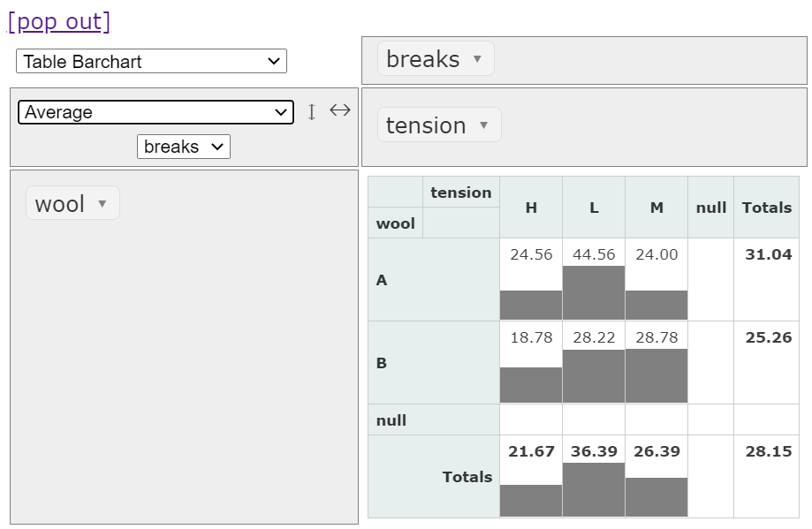The image size is (812, 529).
Task: Open the breaks attribute filter triangle
Action: click(x=478, y=59)
